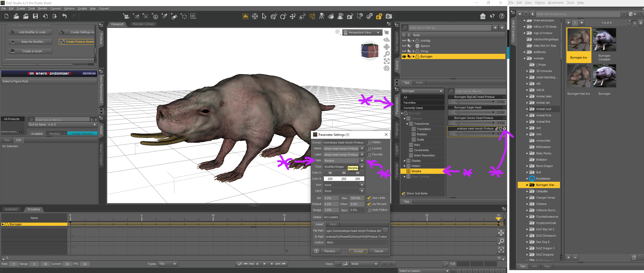644x273 pixels.
Task: Click the viewport Frame selection icon
Action: coord(386,61)
